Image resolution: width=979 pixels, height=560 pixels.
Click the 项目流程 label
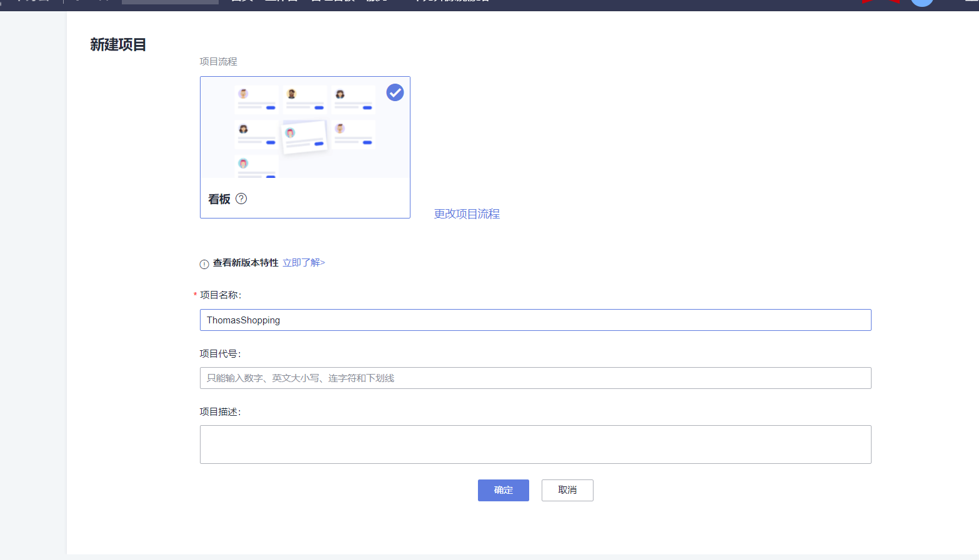click(x=219, y=62)
